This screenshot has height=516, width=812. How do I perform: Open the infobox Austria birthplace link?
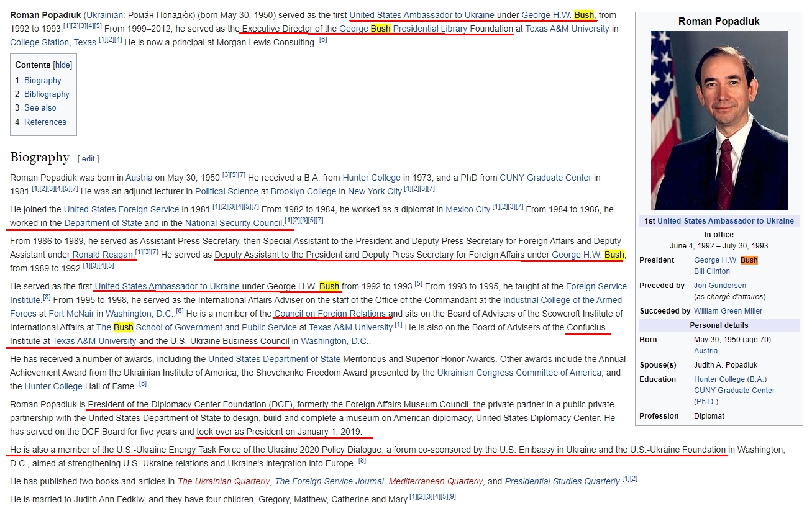tap(706, 351)
